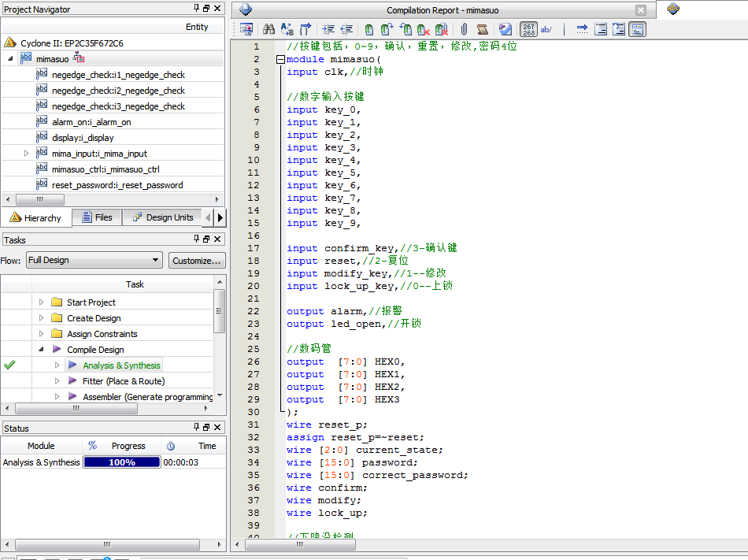748x560 pixels.
Task: Click the first page-layout icon after the blue arrow
Action: tap(601, 30)
